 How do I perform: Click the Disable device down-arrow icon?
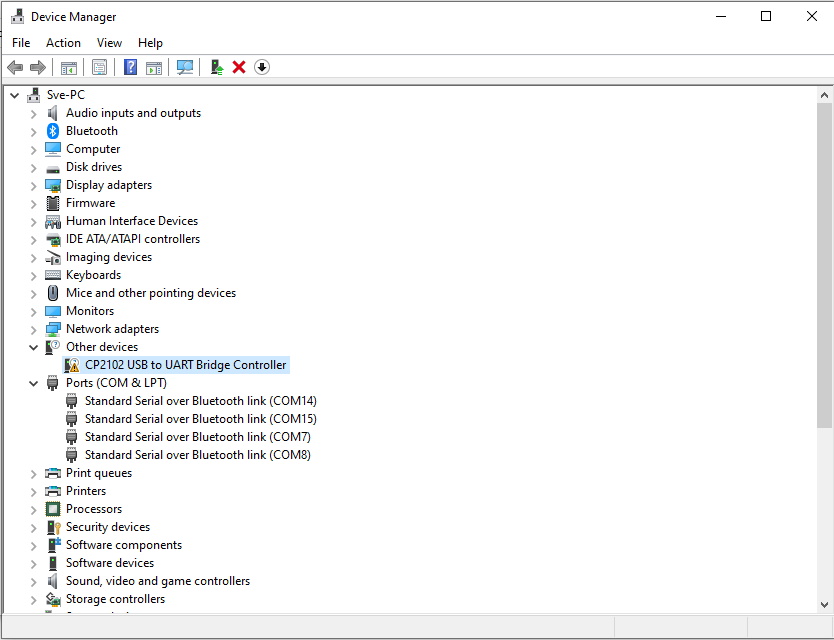pyautogui.click(x=262, y=67)
